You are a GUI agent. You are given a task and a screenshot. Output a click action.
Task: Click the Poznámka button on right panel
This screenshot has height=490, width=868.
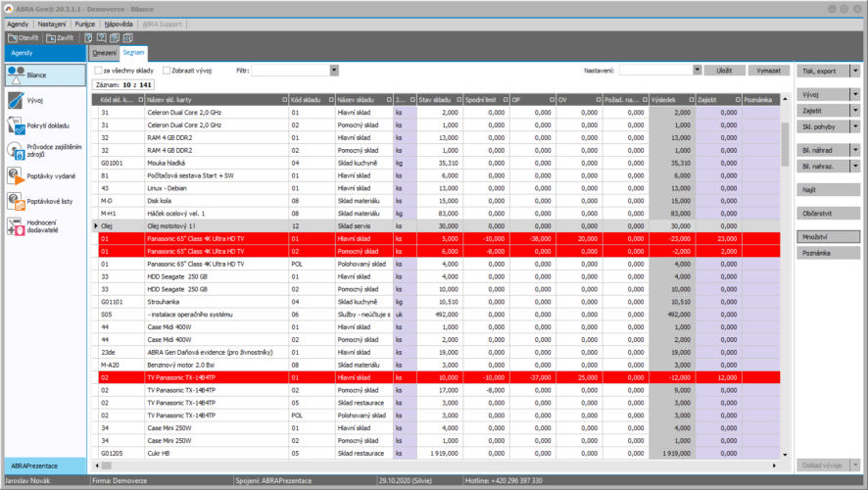[x=829, y=253]
